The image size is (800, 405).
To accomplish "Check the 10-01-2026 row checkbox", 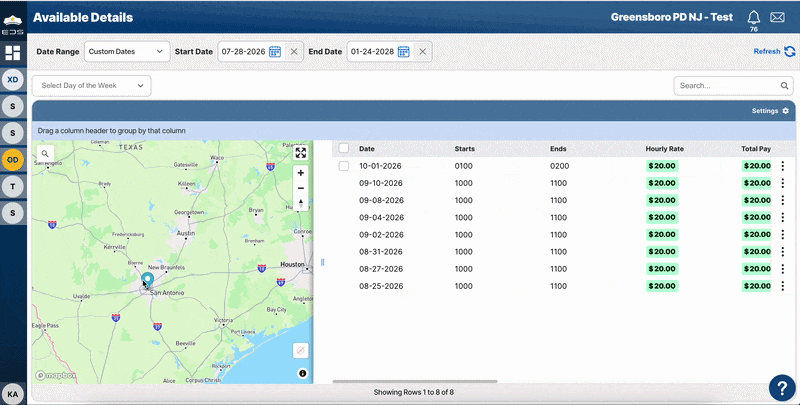I will (344, 166).
